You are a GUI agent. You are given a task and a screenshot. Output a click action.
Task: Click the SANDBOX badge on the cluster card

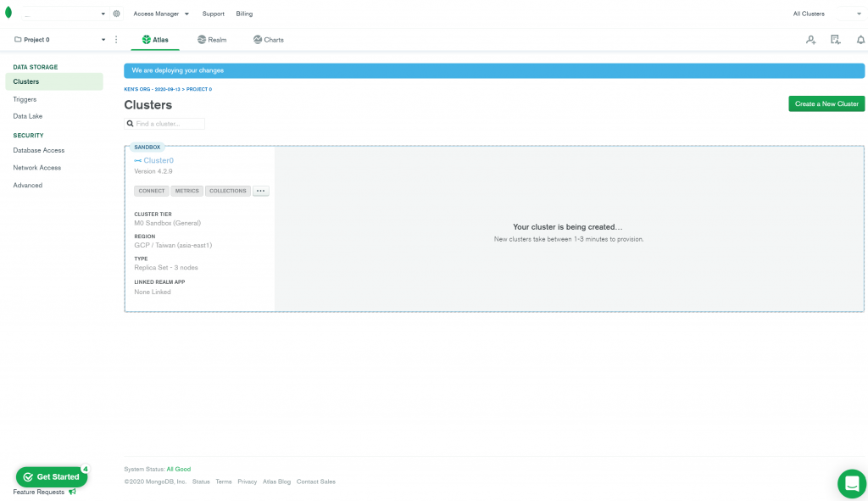(147, 148)
